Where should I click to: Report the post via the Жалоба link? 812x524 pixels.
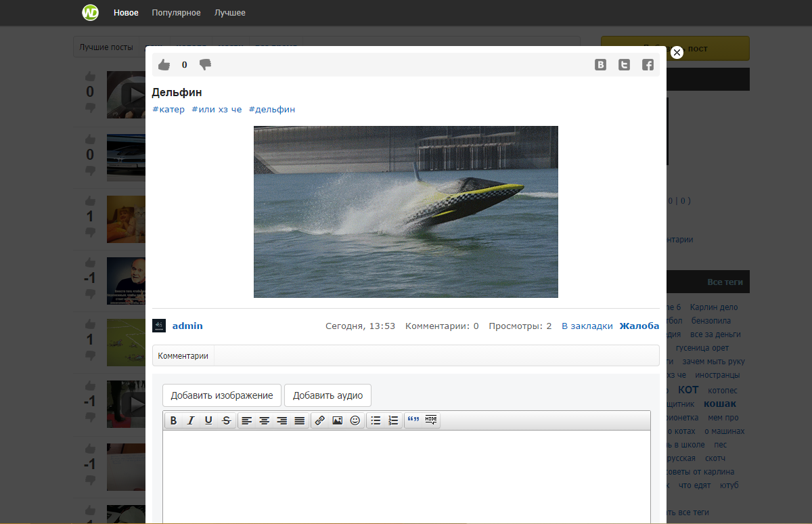tap(639, 326)
